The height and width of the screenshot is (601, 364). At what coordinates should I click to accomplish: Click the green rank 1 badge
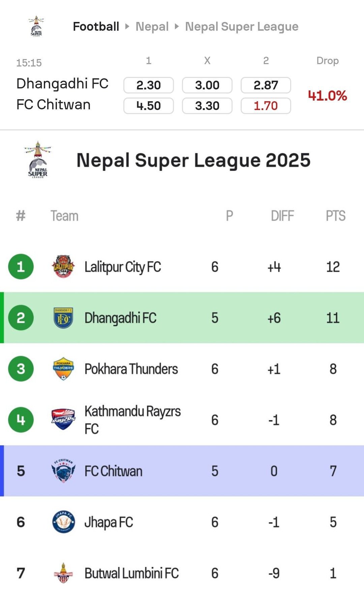(21, 267)
